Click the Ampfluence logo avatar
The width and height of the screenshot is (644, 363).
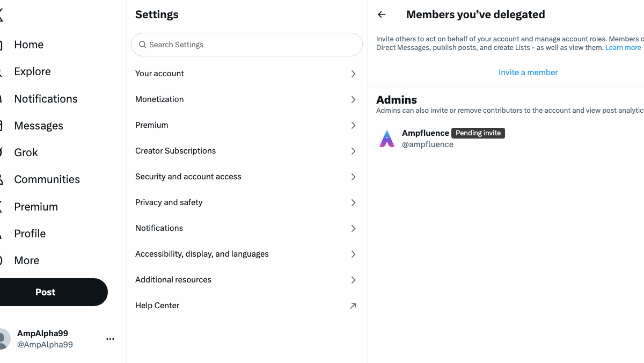click(x=387, y=139)
